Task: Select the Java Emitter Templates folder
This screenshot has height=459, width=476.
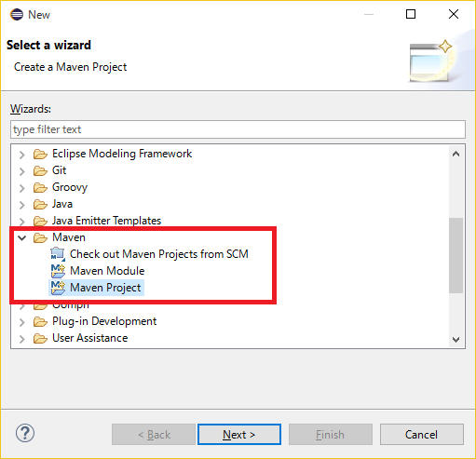Action: tap(106, 221)
